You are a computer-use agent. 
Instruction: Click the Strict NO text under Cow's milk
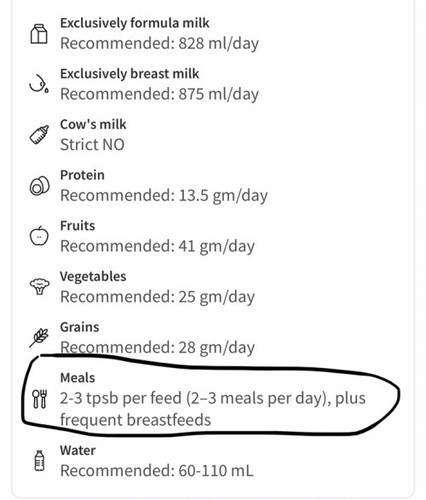(92, 145)
